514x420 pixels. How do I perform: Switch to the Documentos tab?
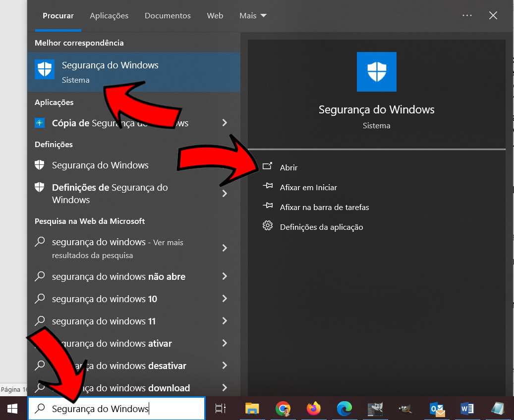(168, 16)
